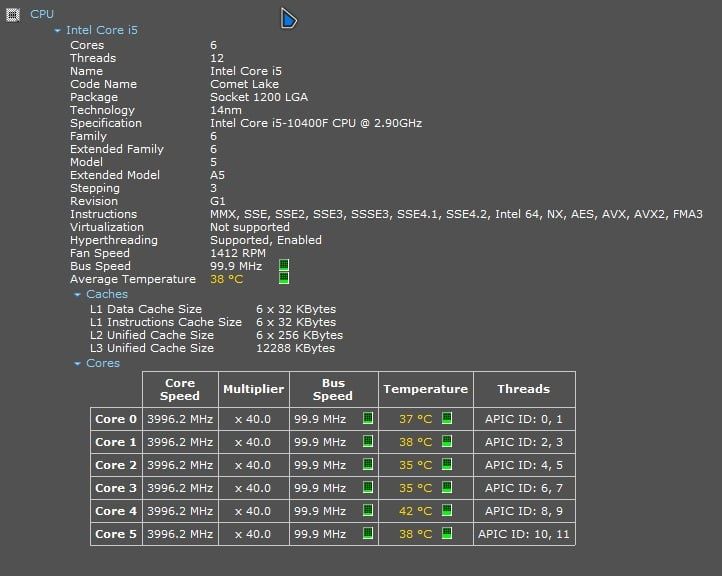This screenshot has width=722, height=576.
Task: Click the Core 2 x 40.0 multiplier cell
Action: (254, 465)
